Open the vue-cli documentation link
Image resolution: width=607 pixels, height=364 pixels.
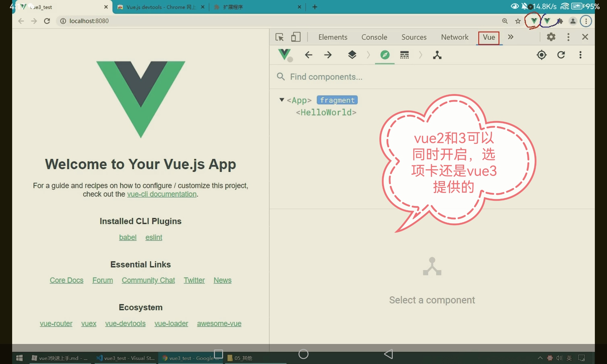[x=162, y=194]
